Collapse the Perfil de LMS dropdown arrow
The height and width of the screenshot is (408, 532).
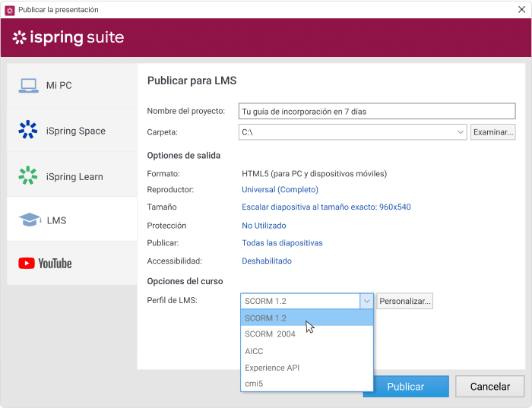coord(366,301)
